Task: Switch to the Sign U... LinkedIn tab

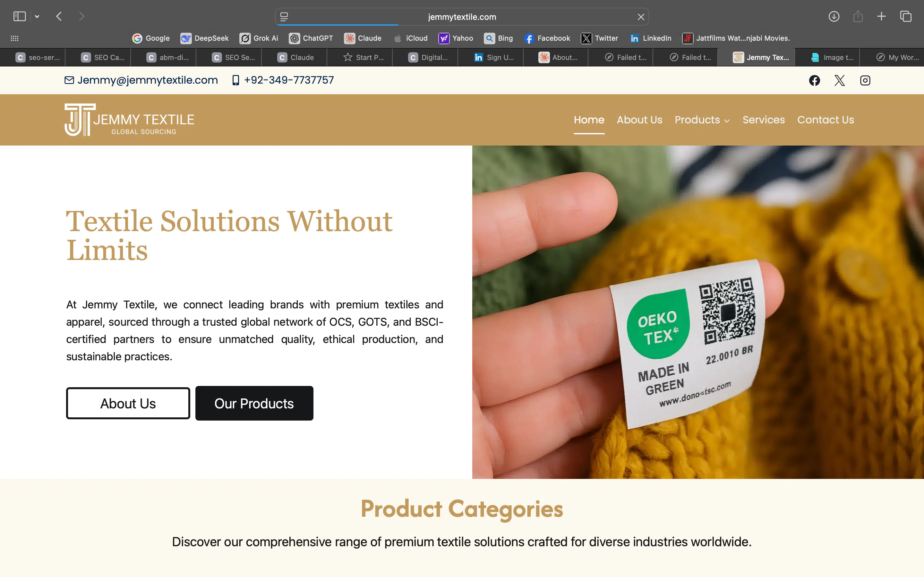Action: pos(494,57)
